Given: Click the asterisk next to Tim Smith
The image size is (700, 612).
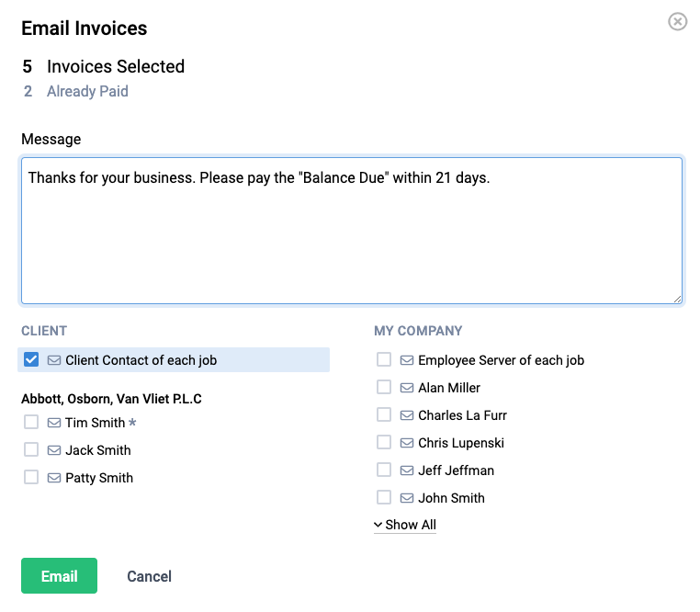Looking at the screenshot, I should click(132, 422).
